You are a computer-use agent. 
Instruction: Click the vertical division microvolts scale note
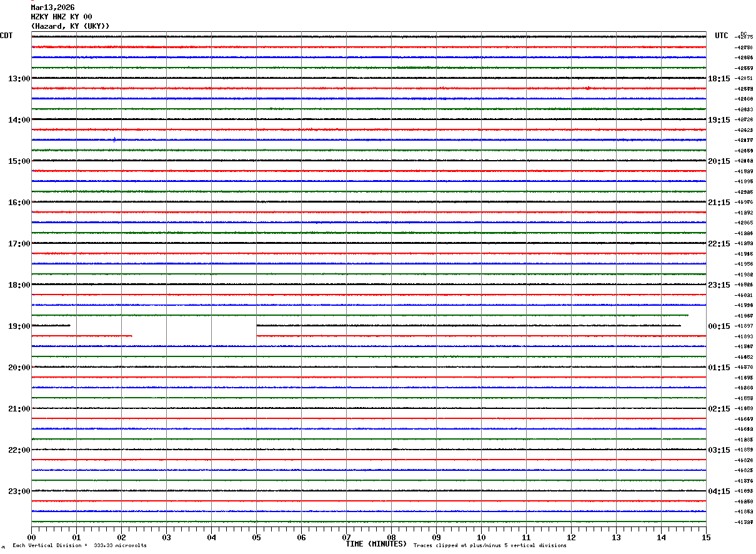pos(79,546)
